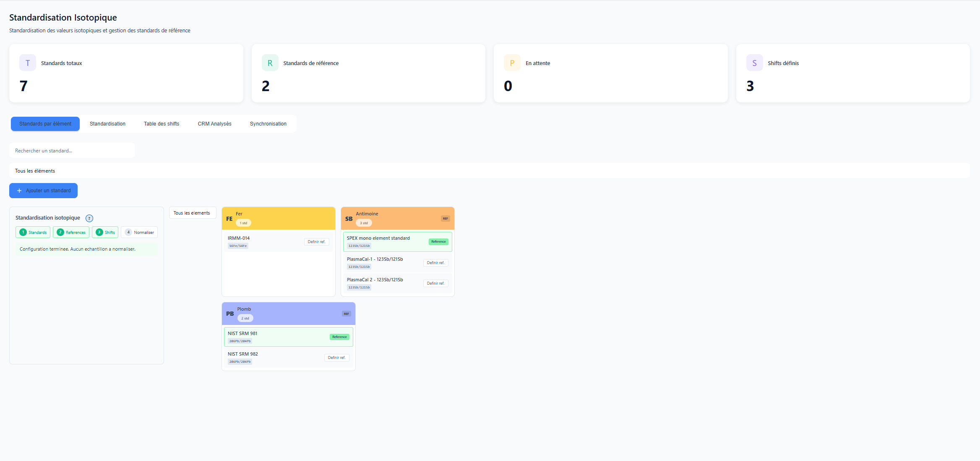
Task: Click Definir ref. for NIST SRM 982
Action: coord(336,358)
